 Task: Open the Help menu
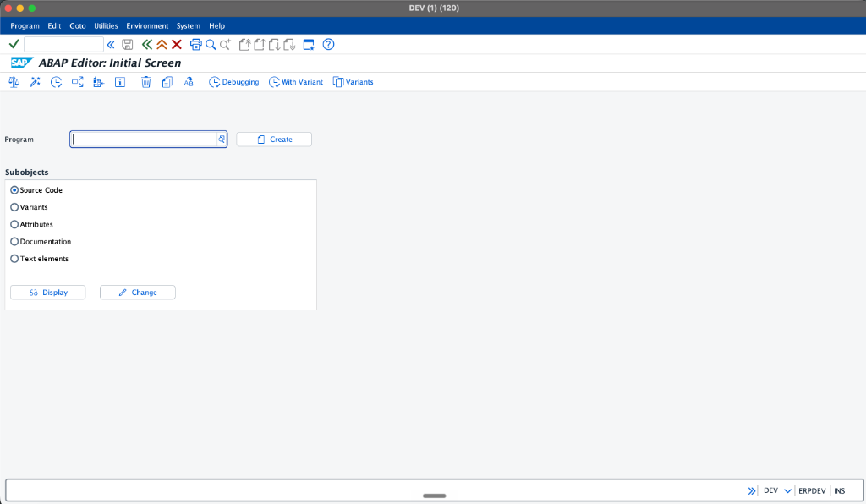point(217,26)
